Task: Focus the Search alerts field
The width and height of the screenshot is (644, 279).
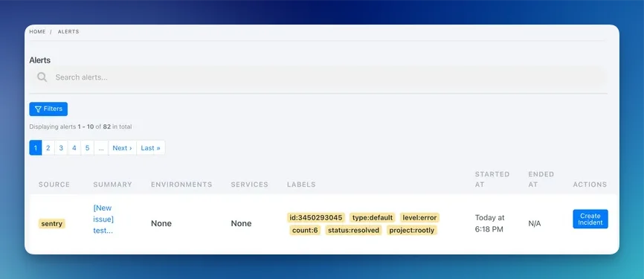Action: pyautogui.click(x=318, y=77)
